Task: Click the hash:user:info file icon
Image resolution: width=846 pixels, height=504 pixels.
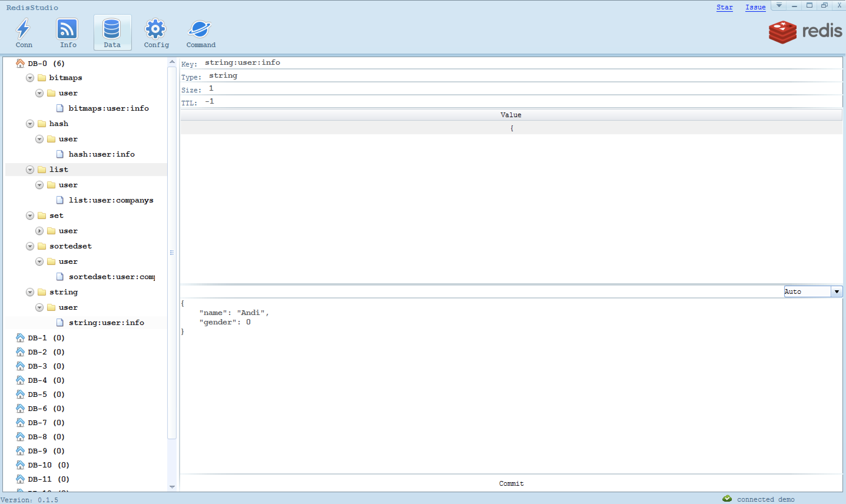Action: 60,154
